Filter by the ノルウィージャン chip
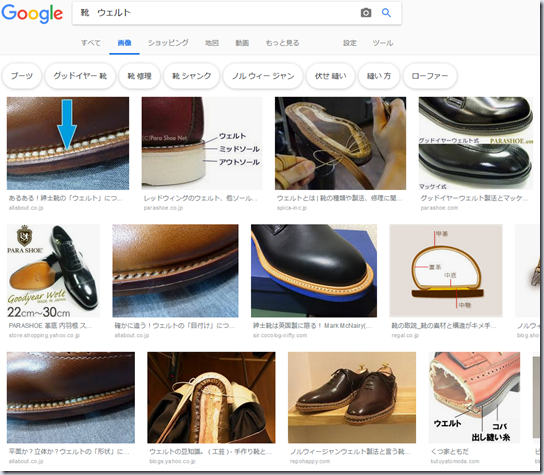The image size is (544, 475). click(x=263, y=76)
